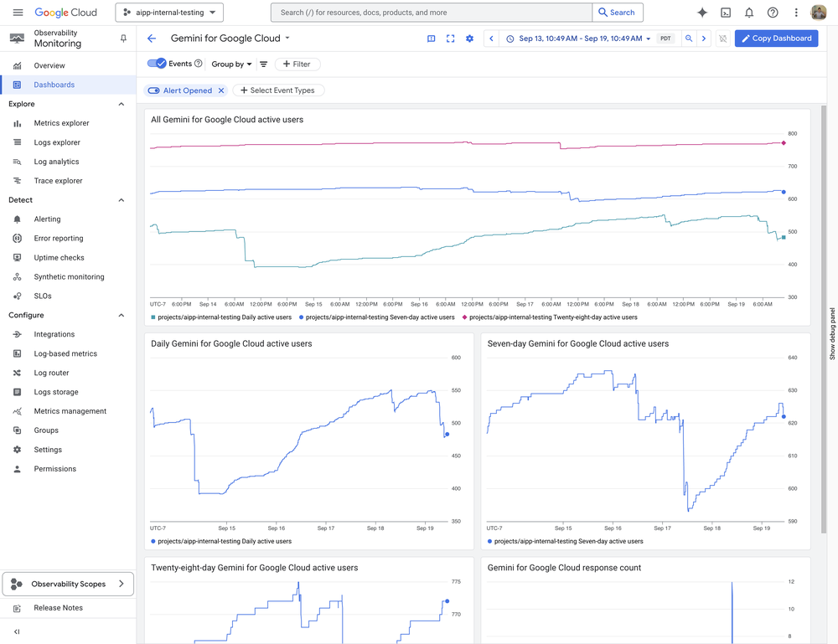Image resolution: width=838 pixels, height=644 pixels.
Task: Open the Cloud Shell terminal icon
Action: click(725, 13)
